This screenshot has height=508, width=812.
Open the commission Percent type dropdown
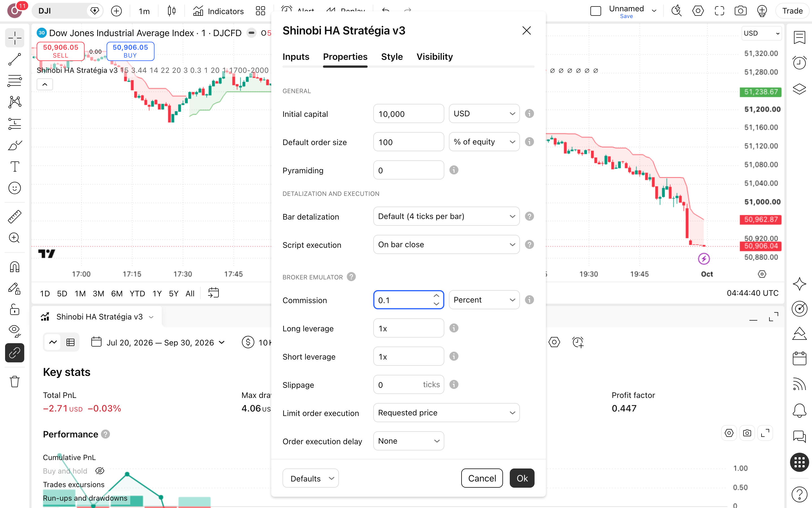pyautogui.click(x=484, y=300)
